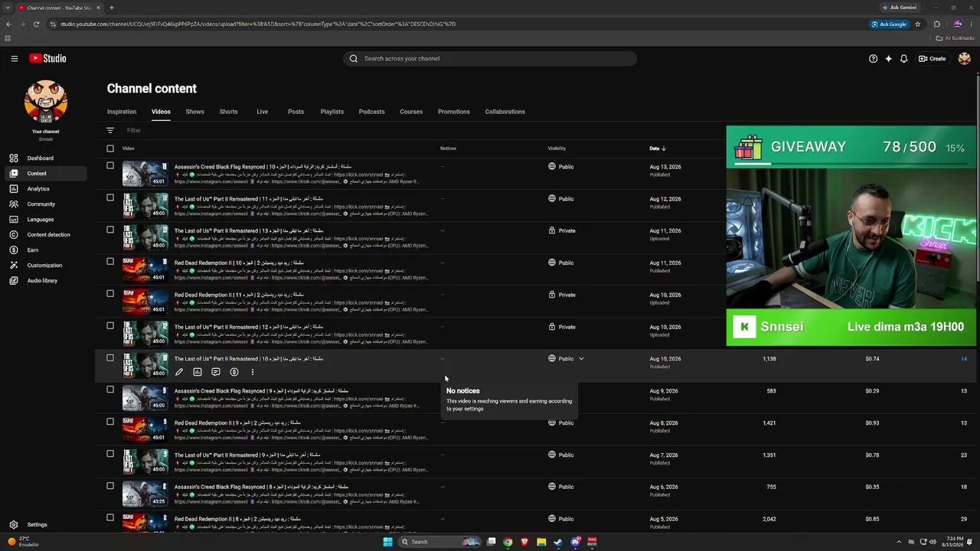Tick the select-all videos checkbox

(x=110, y=148)
